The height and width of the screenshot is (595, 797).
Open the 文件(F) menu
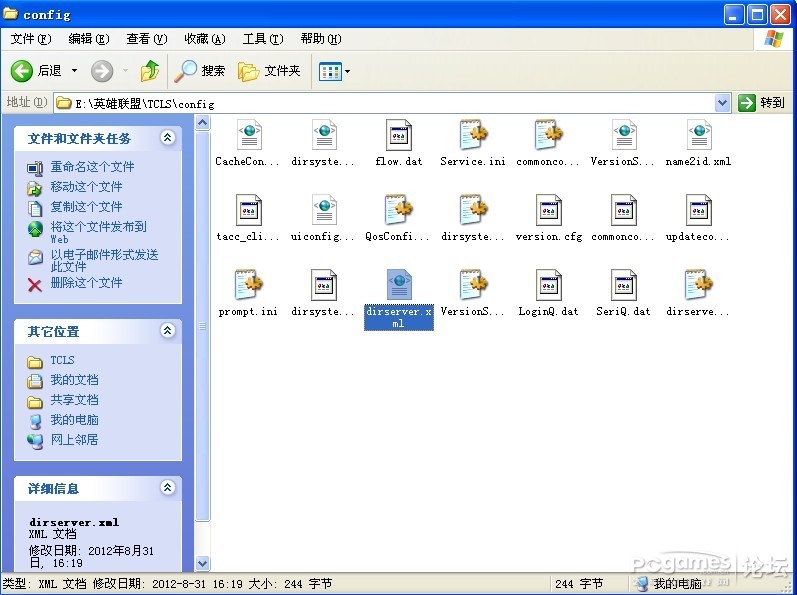coord(30,39)
